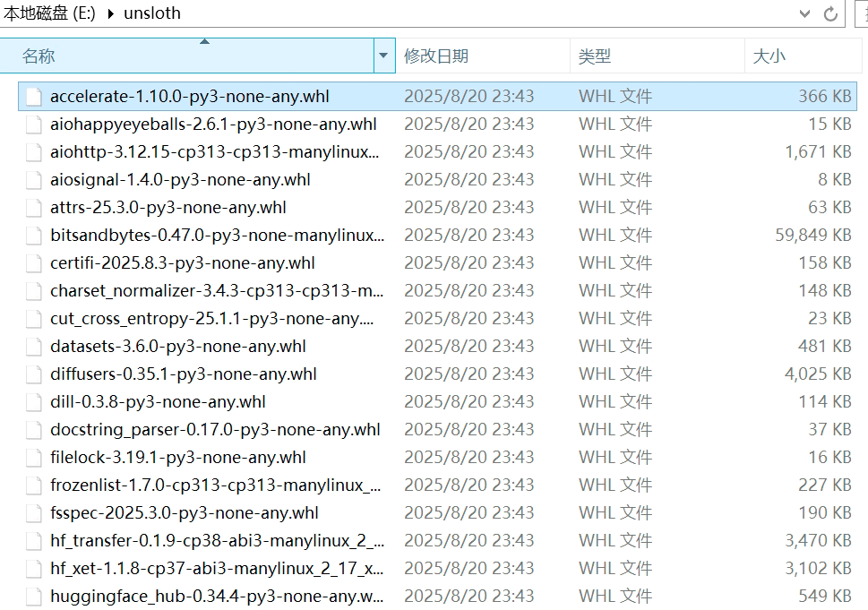Click the filelock-3.19.1 file icon

click(34, 457)
